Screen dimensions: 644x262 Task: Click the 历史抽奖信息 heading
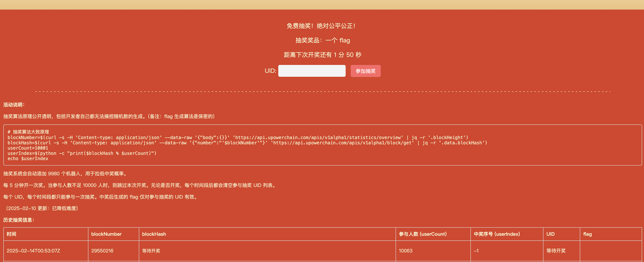point(19,220)
